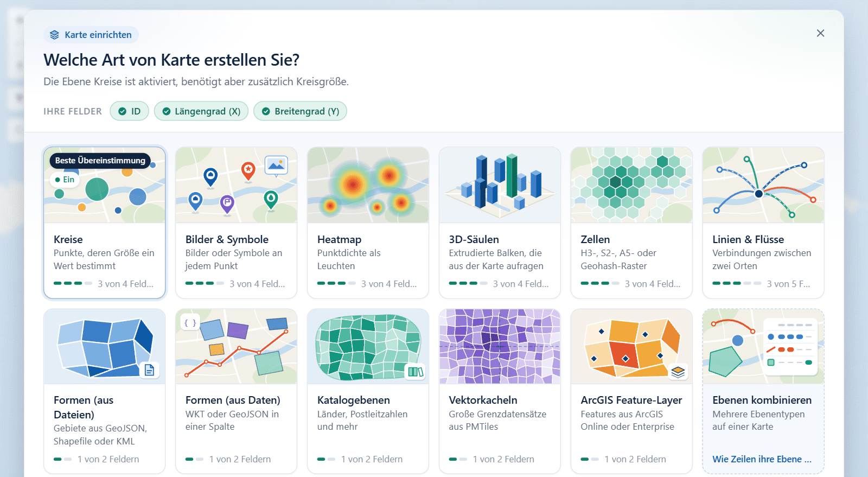Select Formen (aus Dateien) card
868x477 pixels.
click(105, 391)
